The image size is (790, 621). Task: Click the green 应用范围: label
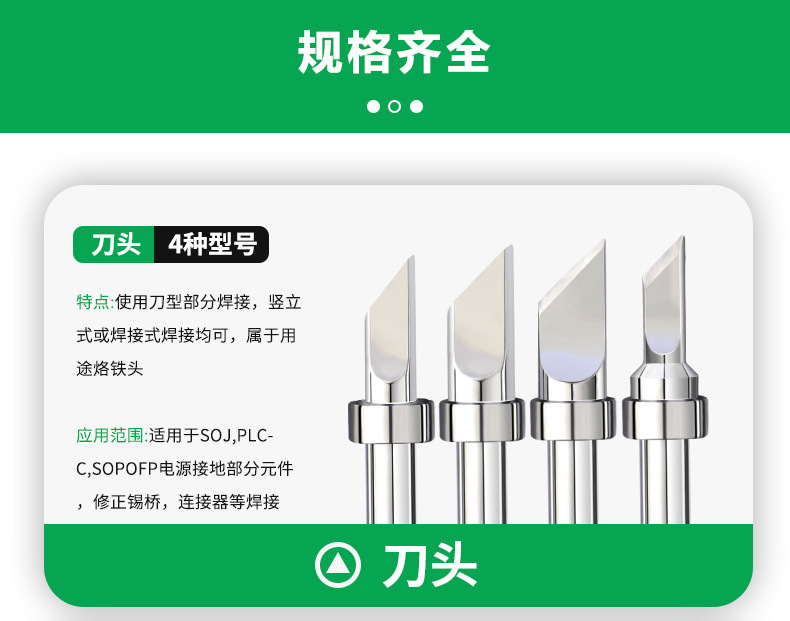112,435
